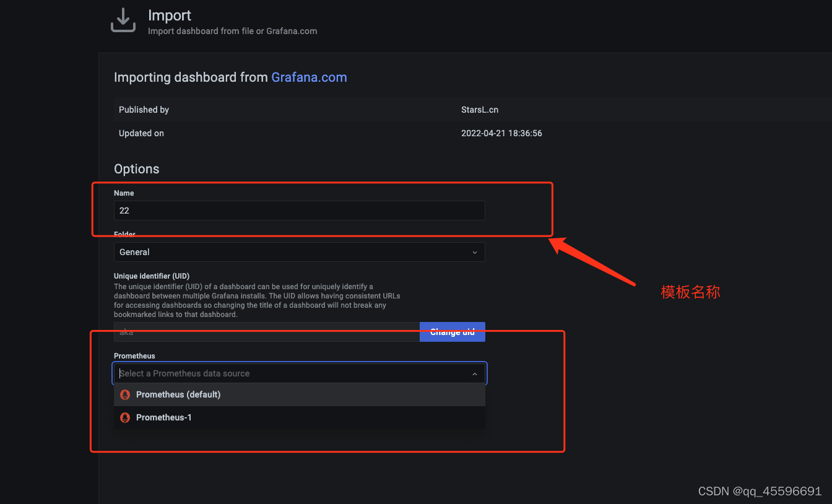Viewport: 832px width, 504px height.
Task: Click the StarsL.cn publisher value
Action: [480, 110]
